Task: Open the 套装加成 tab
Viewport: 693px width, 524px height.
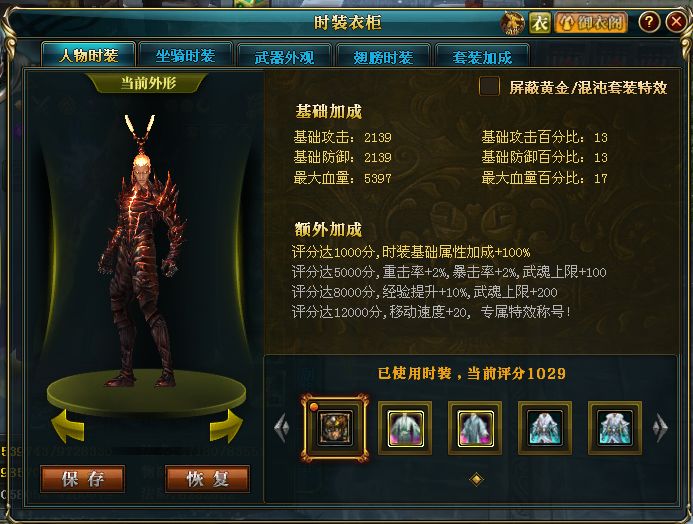Action: click(x=482, y=57)
